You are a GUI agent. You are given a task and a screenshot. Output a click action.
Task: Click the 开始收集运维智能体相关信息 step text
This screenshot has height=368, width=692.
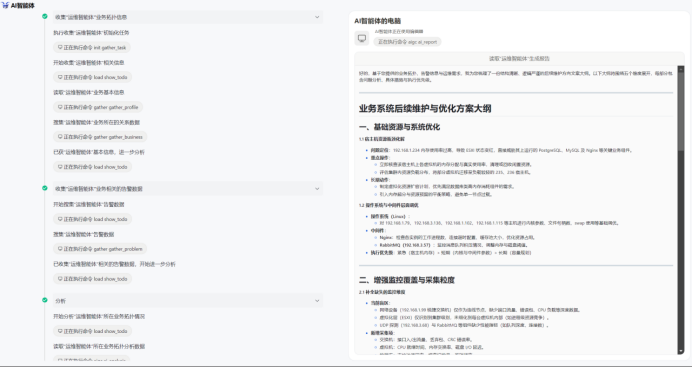pyautogui.click(x=89, y=63)
